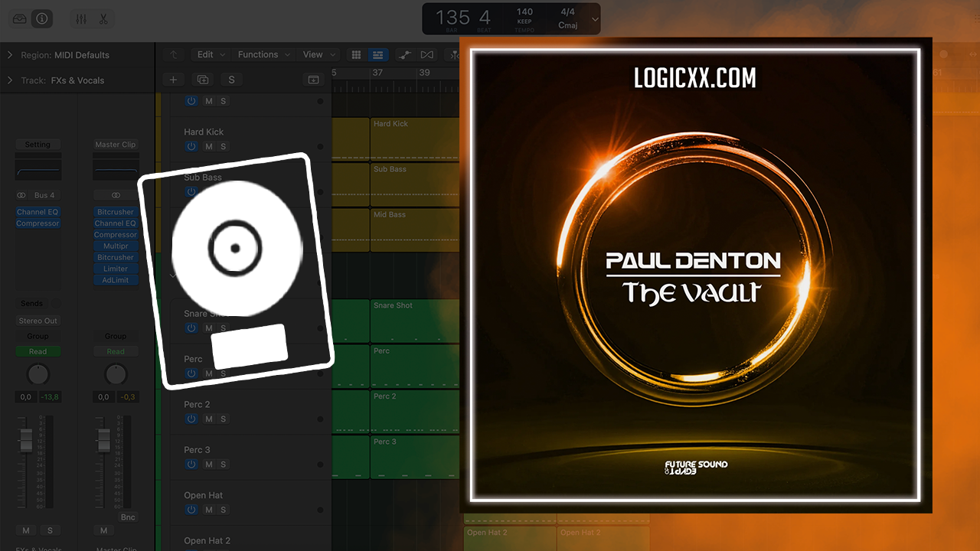Open Editors with the scissors icon
This screenshot has height=551, width=980.
coord(103,19)
